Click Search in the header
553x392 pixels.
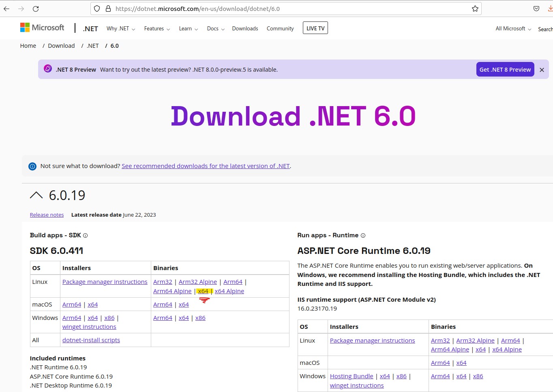(x=545, y=29)
